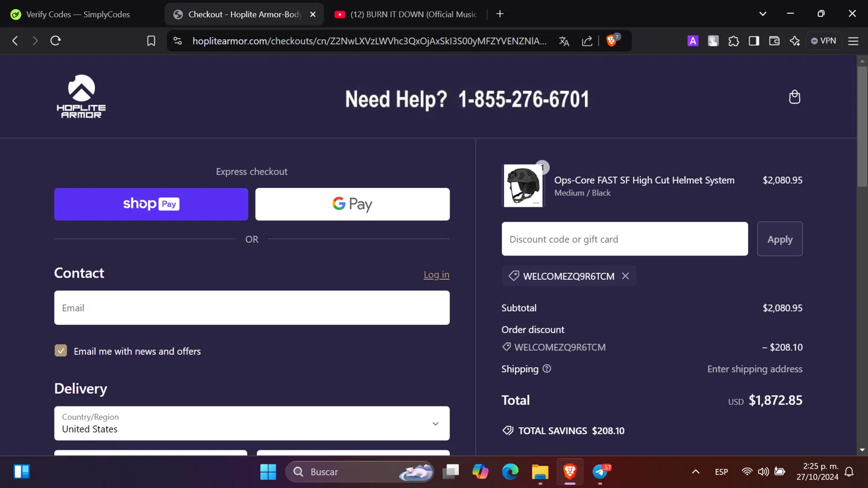Open Windows taskbar search box
The image size is (868, 488).
coord(360,472)
